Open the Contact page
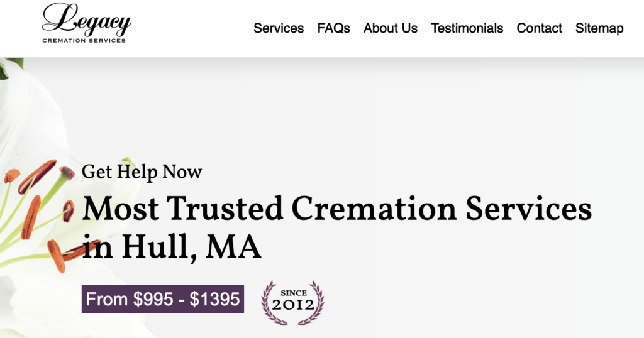644x338 pixels. (539, 28)
